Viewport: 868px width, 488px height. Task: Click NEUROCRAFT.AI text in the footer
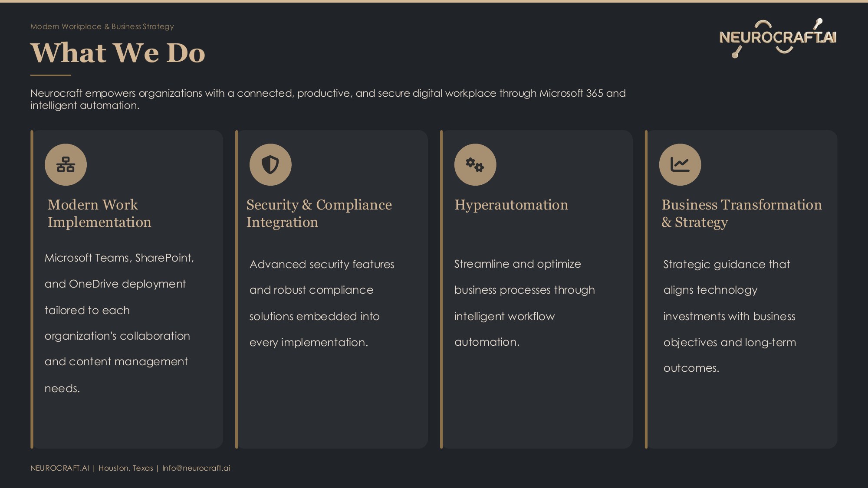pos(60,468)
